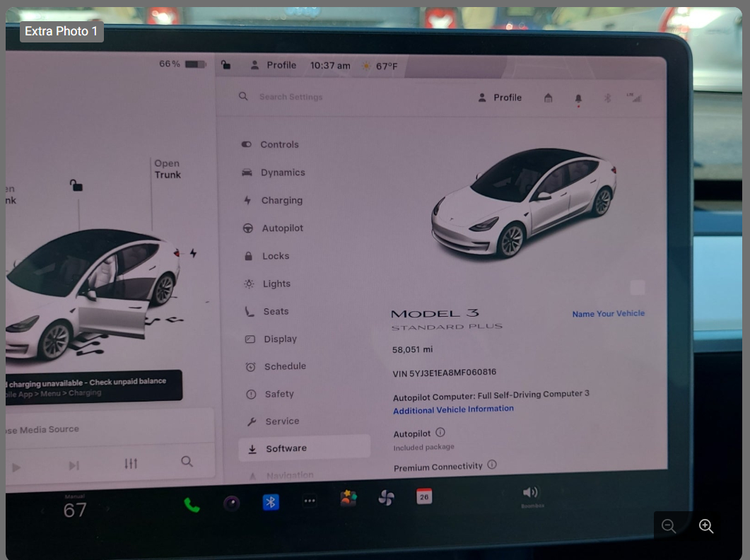750x560 pixels.
Task: Select Autopilot in the settings list
Action: 273,228
